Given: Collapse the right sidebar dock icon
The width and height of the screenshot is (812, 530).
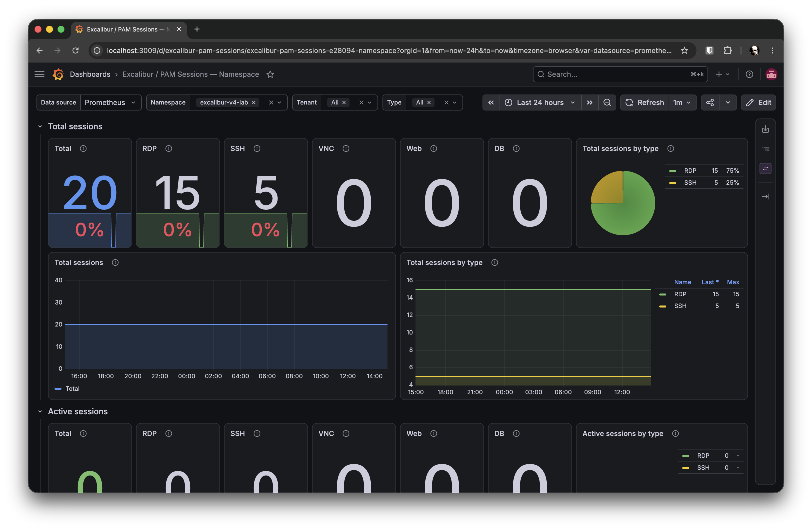Looking at the screenshot, I should point(765,196).
